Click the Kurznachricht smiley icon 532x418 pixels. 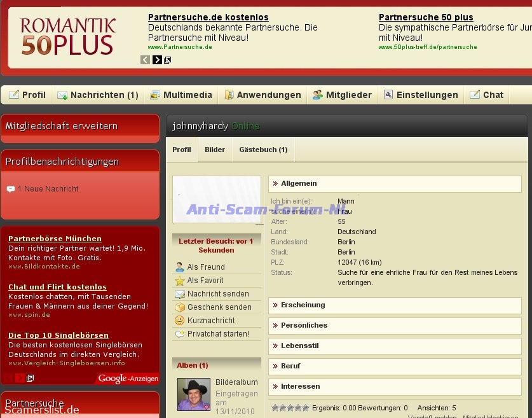pyautogui.click(x=180, y=321)
